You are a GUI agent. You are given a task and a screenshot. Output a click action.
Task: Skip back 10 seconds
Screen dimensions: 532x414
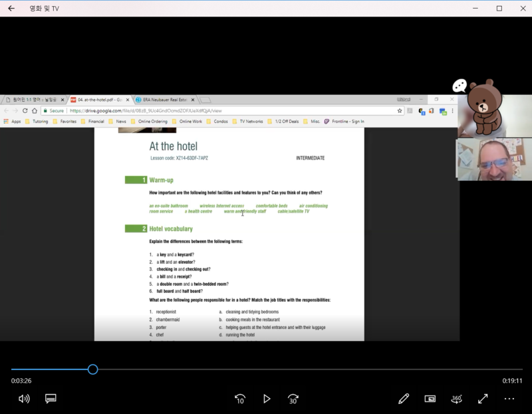click(x=240, y=399)
